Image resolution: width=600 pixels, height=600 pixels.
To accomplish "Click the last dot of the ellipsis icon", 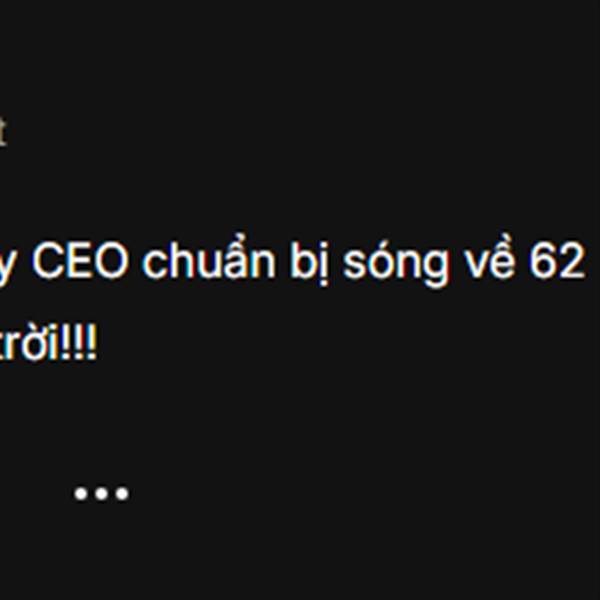I will point(122,493).
